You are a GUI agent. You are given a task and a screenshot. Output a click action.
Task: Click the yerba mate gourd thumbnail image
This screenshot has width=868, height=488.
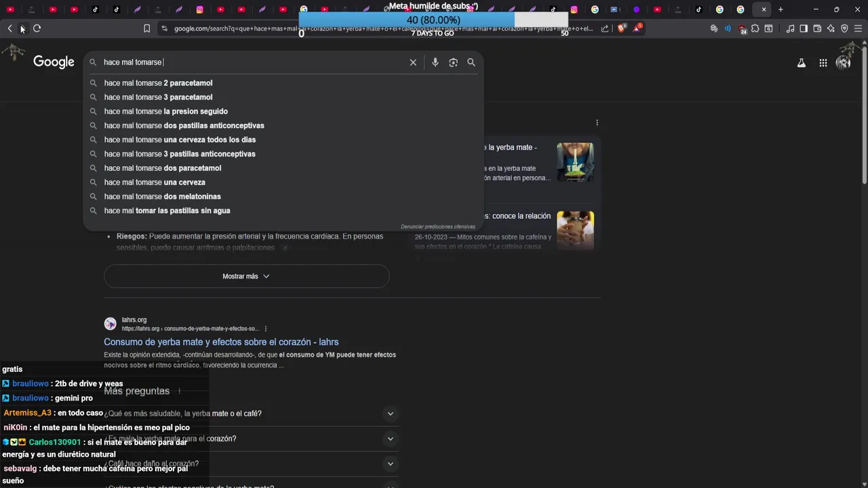click(575, 161)
